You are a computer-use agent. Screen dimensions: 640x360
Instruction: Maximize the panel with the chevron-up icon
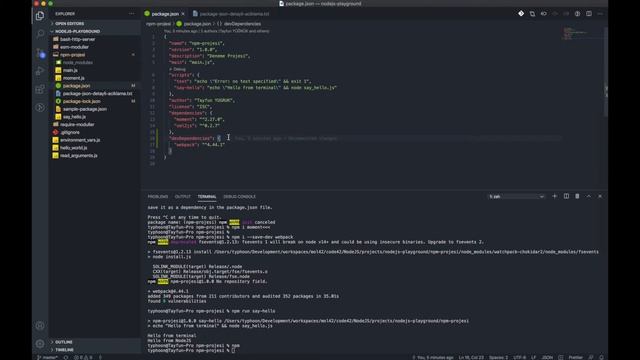(589, 196)
